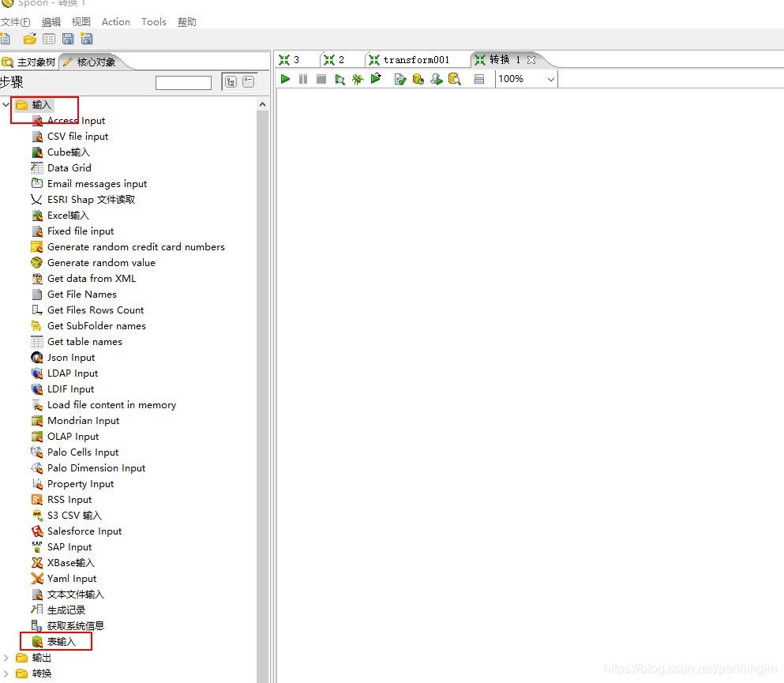Viewport: 784px width, 683px height.
Task: Save as under different name icon
Action: [87, 39]
